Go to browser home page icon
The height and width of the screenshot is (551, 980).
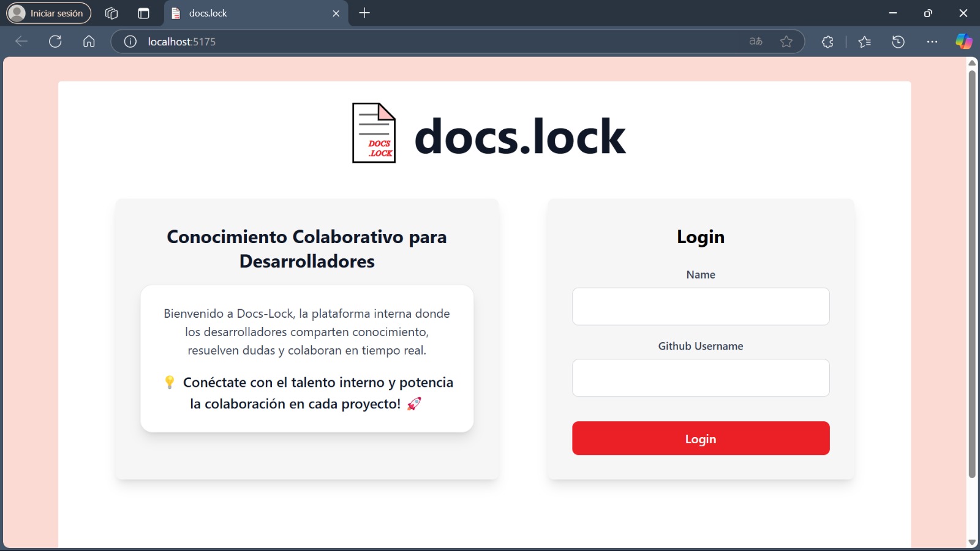(89, 42)
